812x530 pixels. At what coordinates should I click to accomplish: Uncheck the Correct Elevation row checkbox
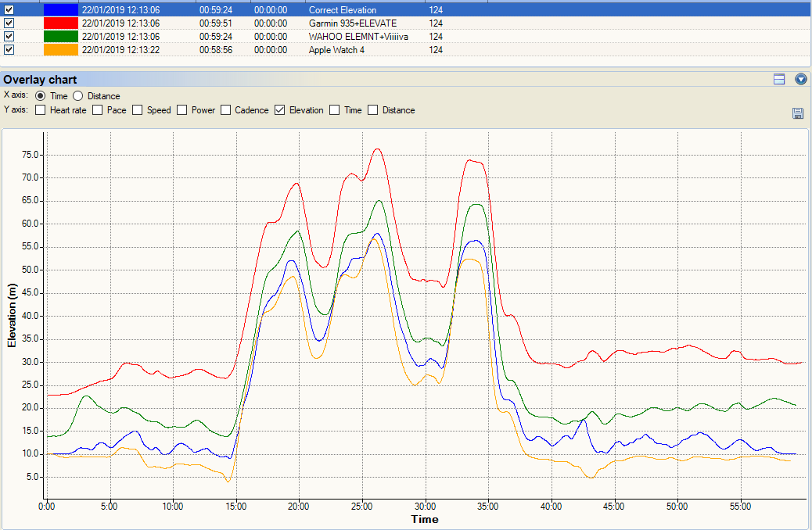[x=9, y=10]
